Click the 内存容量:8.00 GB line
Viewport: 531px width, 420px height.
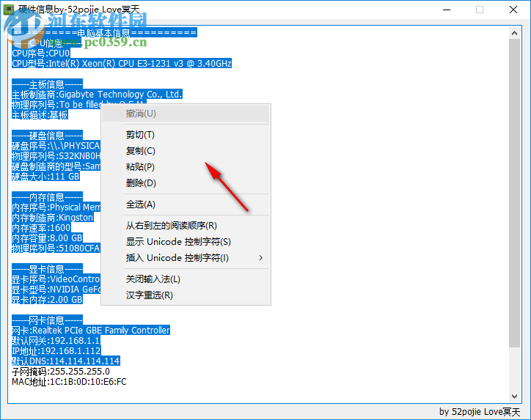[x=47, y=238]
